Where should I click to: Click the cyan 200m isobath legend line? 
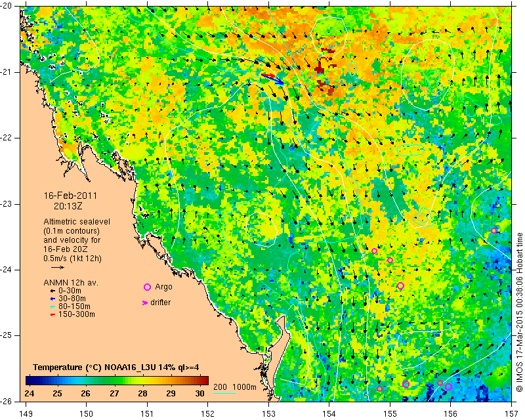tap(224, 393)
